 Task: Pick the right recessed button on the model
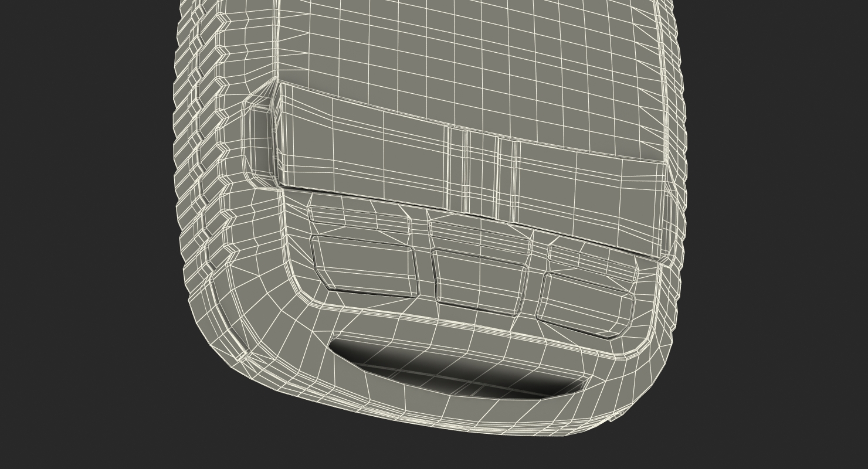tap(586, 305)
